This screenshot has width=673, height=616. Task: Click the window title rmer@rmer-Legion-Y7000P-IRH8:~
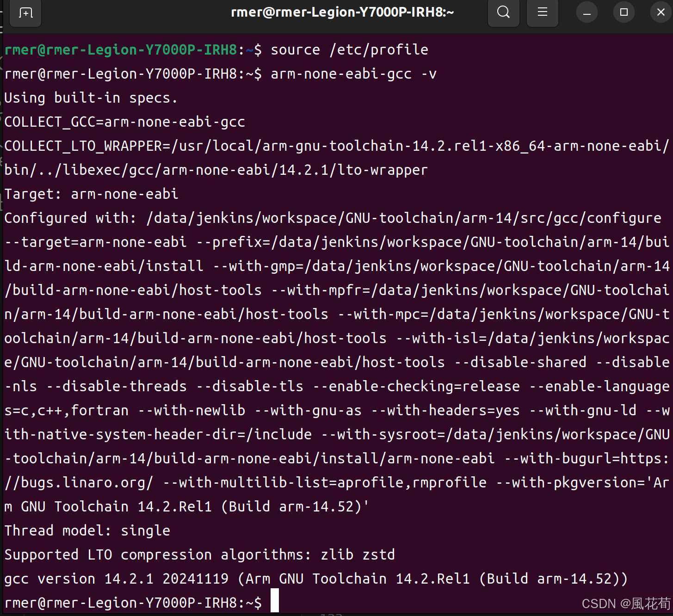pos(342,12)
